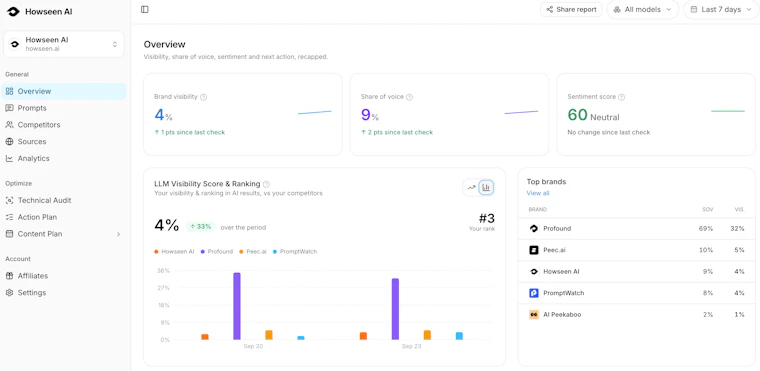Open the Prompts sidebar item
Image resolution: width=760 pixels, height=371 pixels.
63,108
